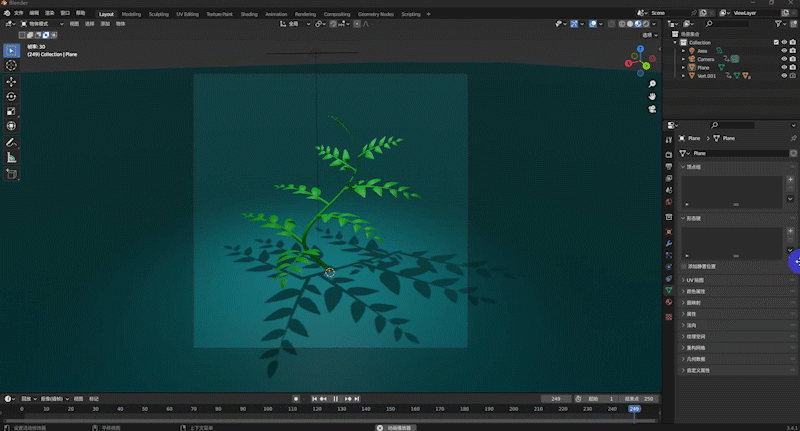Image resolution: width=800 pixels, height=431 pixels.
Task: Toggle visibility of Vert.001 in outliner
Action: click(x=783, y=75)
